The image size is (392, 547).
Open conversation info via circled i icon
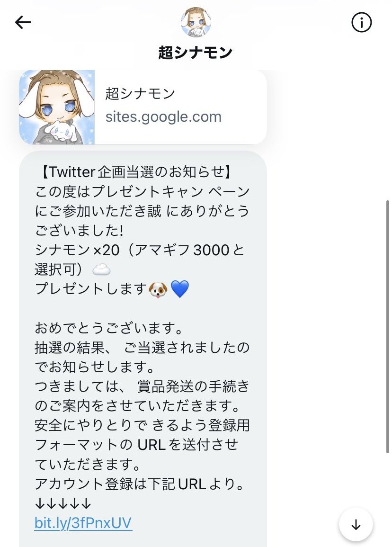coord(361,23)
